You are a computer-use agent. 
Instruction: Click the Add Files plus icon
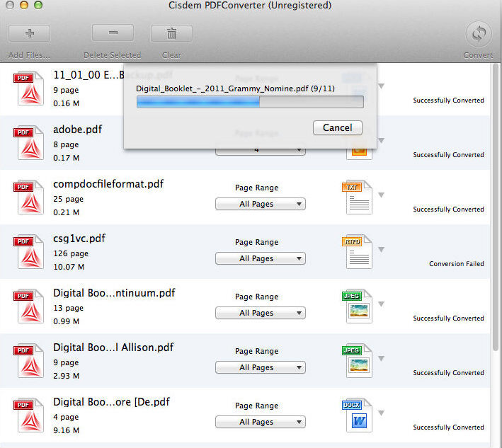pos(30,33)
